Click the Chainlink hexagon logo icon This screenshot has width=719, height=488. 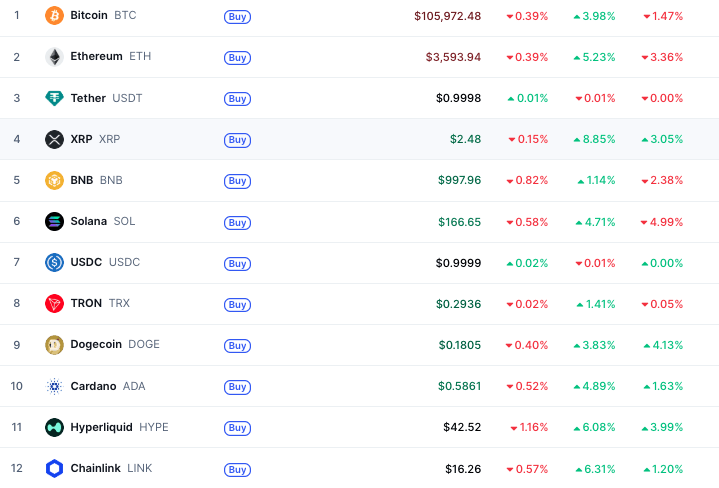54,468
